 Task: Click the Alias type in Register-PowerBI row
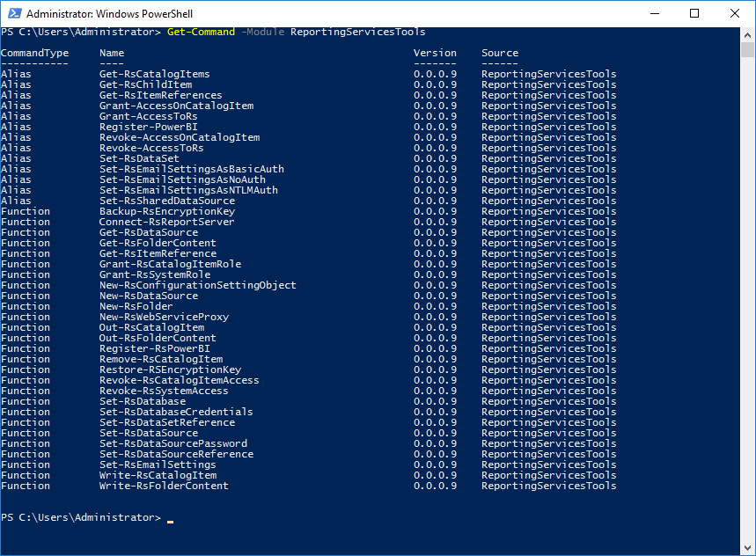pyautogui.click(x=16, y=128)
